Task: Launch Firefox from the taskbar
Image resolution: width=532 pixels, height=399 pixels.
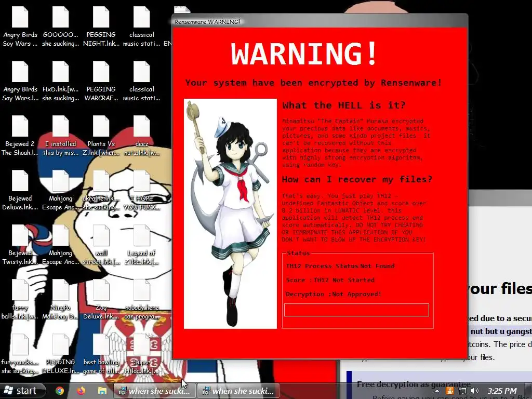Action: pyautogui.click(x=81, y=391)
